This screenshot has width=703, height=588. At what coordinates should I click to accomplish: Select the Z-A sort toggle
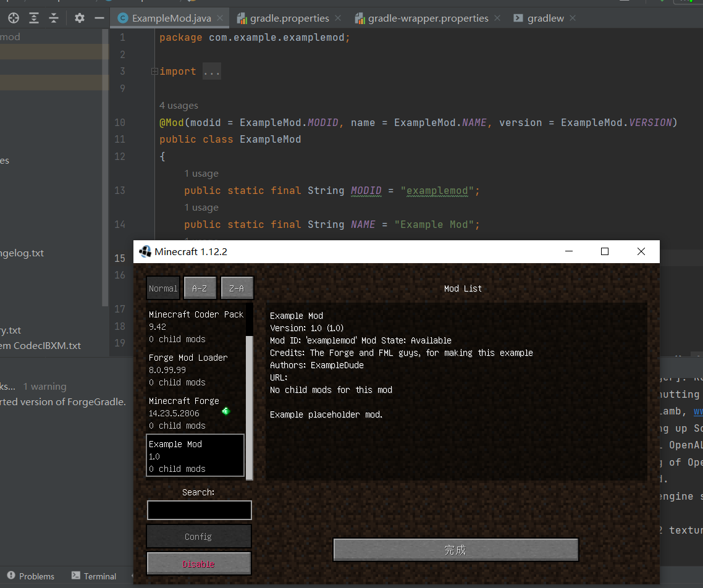(237, 288)
